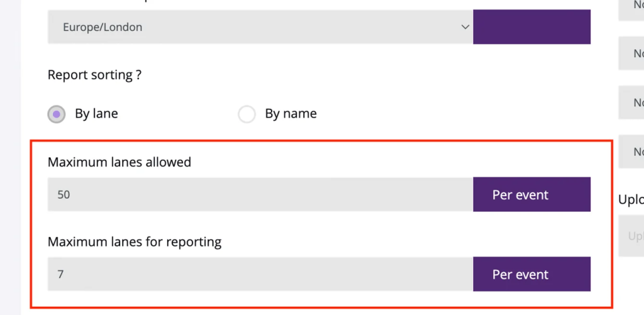The height and width of the screenshot is (315, 644).
Task: Click the cut-off "Uplo" label at right
Action: pyautogui.click(x=631, y=199)
